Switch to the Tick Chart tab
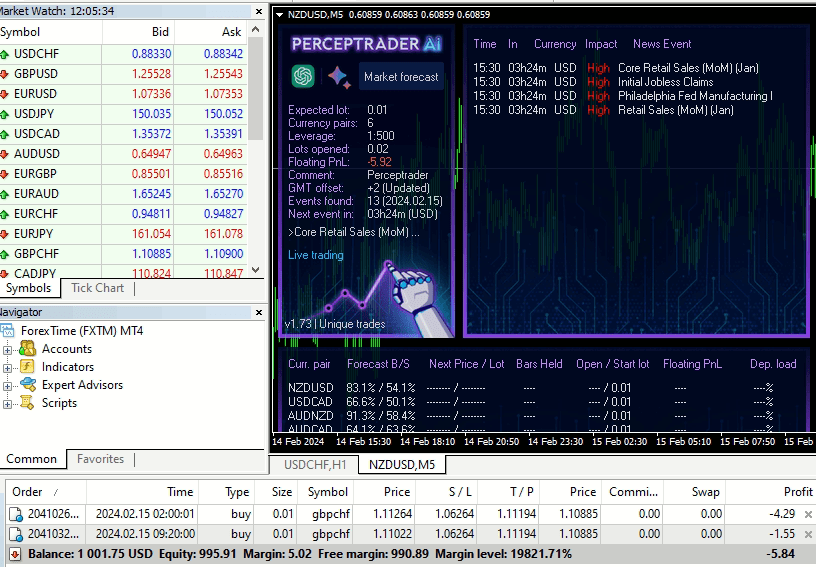Viewport: 816px width, 567px height. [97, 288]
